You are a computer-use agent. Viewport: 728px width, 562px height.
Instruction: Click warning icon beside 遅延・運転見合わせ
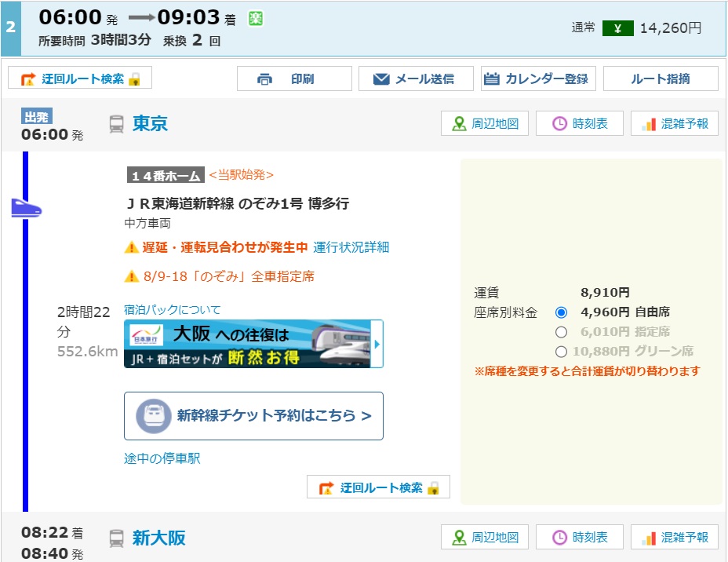pyautogui.click(x=131, y=247)
